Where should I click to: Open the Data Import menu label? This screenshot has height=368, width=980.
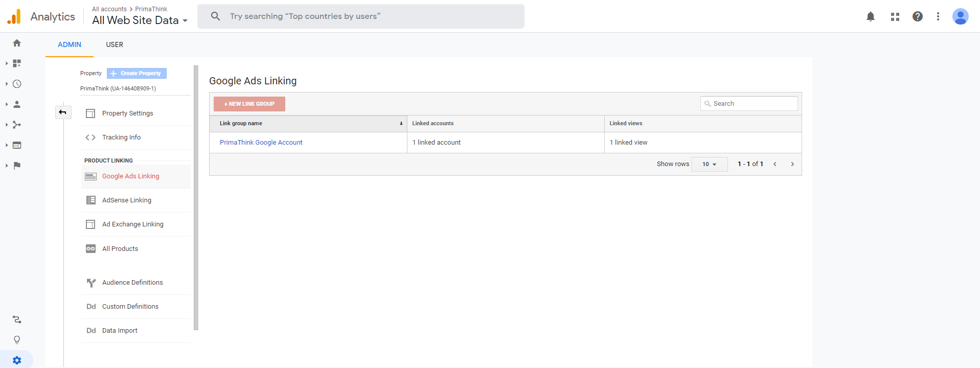click(120, 331)
